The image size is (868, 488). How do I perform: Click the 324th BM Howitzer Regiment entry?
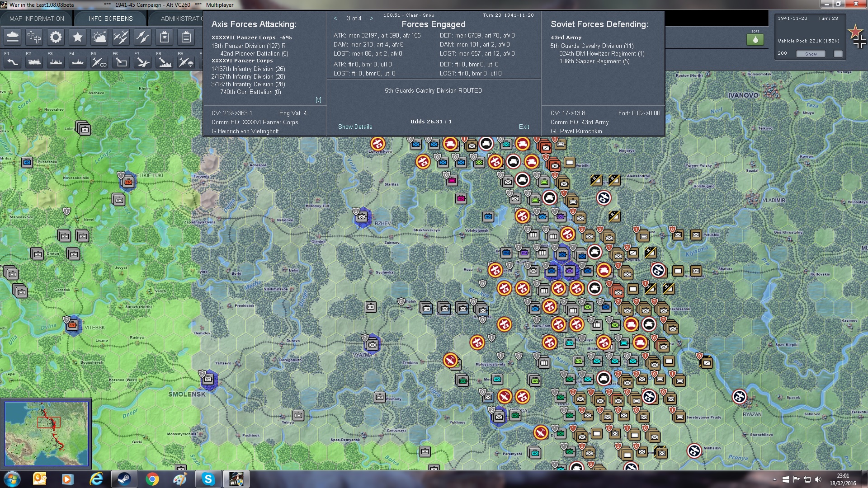(x=602, y=53)
